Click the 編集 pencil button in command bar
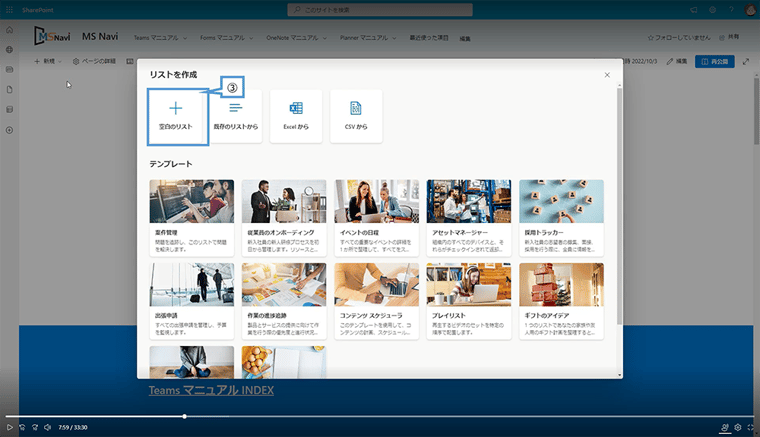 [x=677, y=62]
